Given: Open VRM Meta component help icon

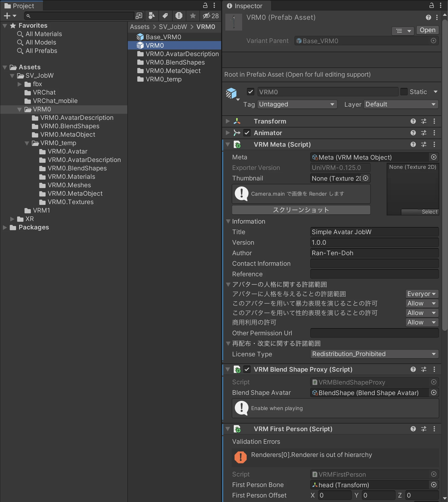Looking at the screenshot, I should [413, 144].
